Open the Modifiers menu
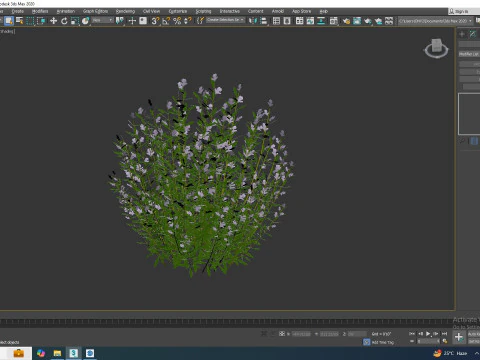Image resolution: width=480 pixels, height=360 pixels. pyautogui.click(x=40, y=11)
